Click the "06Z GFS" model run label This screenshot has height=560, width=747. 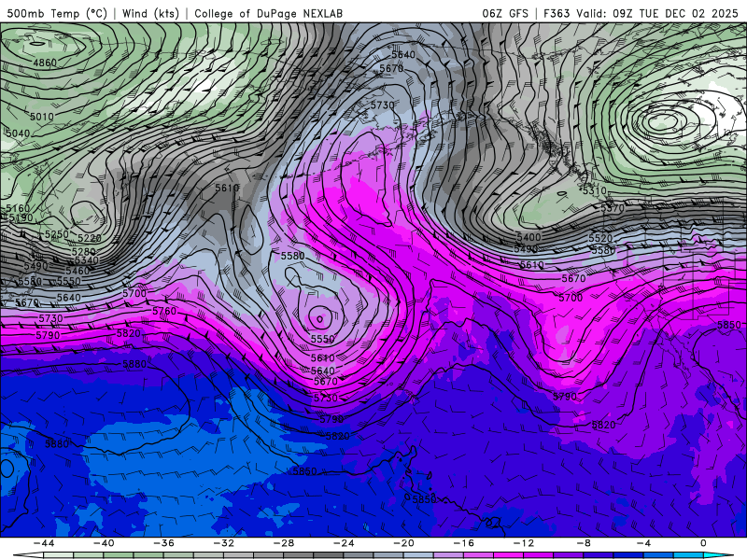click(x=505, y=13)
